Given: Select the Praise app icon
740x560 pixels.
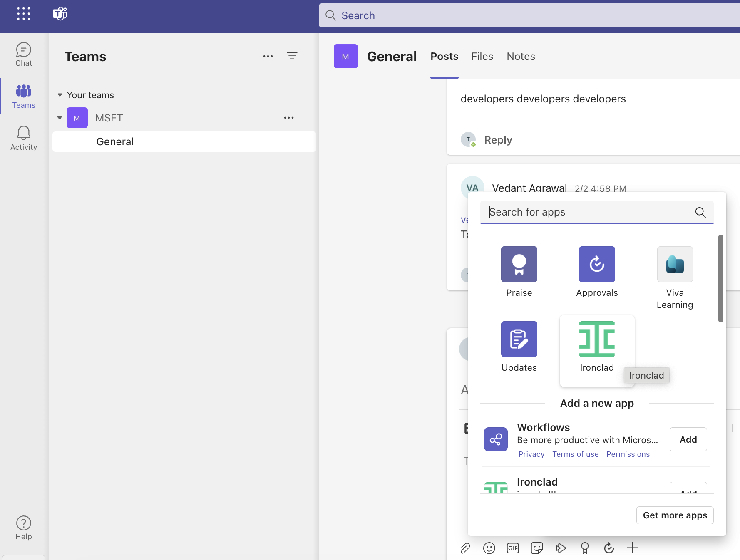Looking at the screenshot, I should click(x=519, y=264).
